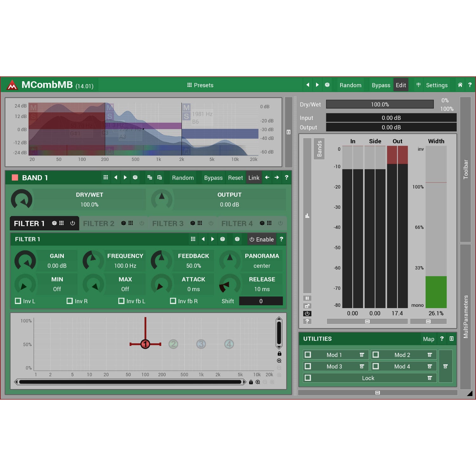Image resolution: width=476 pixels, height=476 pixels.
Task: Check the Inv R checkbox
Action: (x=70, y=301)
